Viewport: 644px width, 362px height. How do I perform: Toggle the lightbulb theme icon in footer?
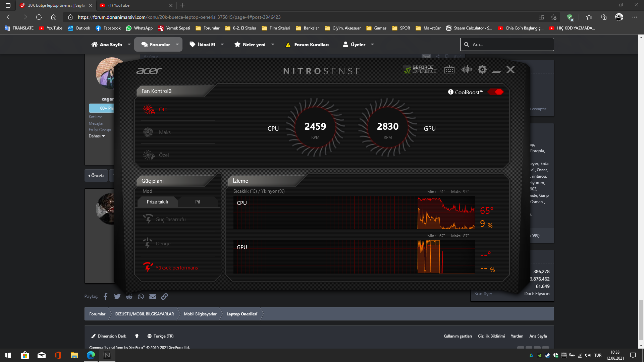tap(137, 336)
